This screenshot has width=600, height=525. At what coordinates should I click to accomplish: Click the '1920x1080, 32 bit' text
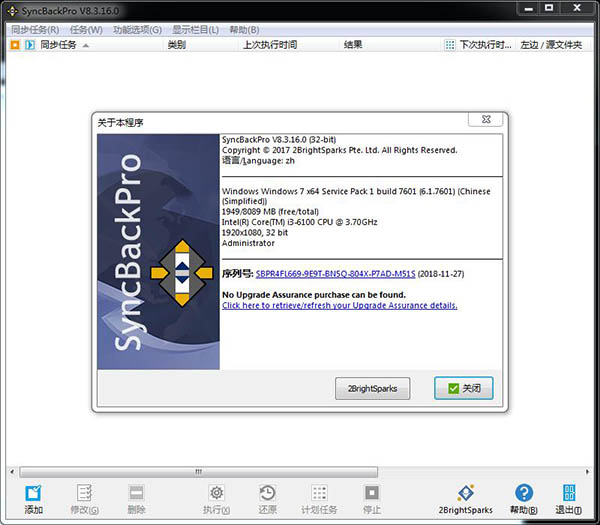point(254,232)
